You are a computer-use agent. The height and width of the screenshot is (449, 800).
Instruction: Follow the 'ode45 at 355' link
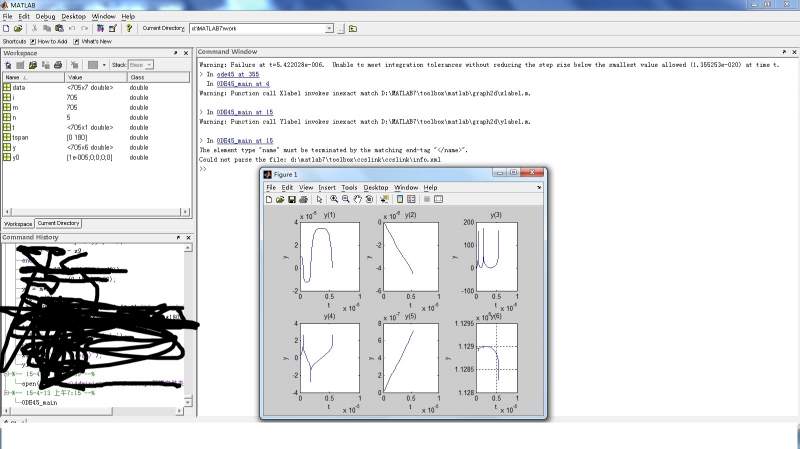(238, 74)
